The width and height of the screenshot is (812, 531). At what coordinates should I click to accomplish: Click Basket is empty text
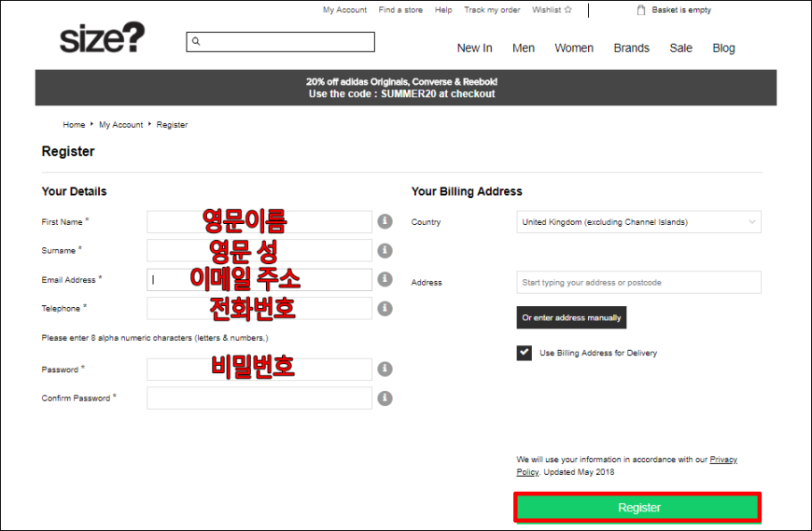pyautogui.click(x=681, y=10)
